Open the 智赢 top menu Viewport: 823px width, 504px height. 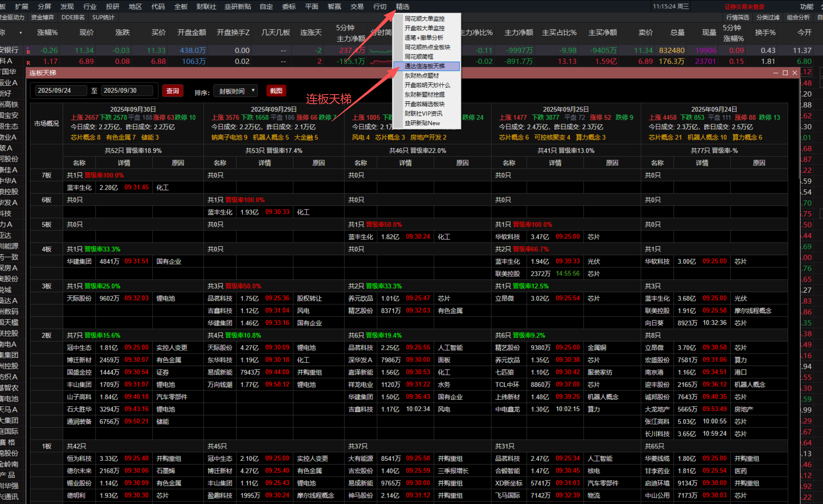tap(334, 7)
